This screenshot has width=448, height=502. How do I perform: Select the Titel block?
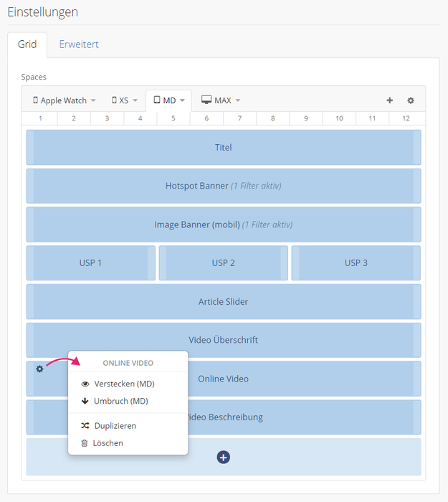[x=224, y=148]
